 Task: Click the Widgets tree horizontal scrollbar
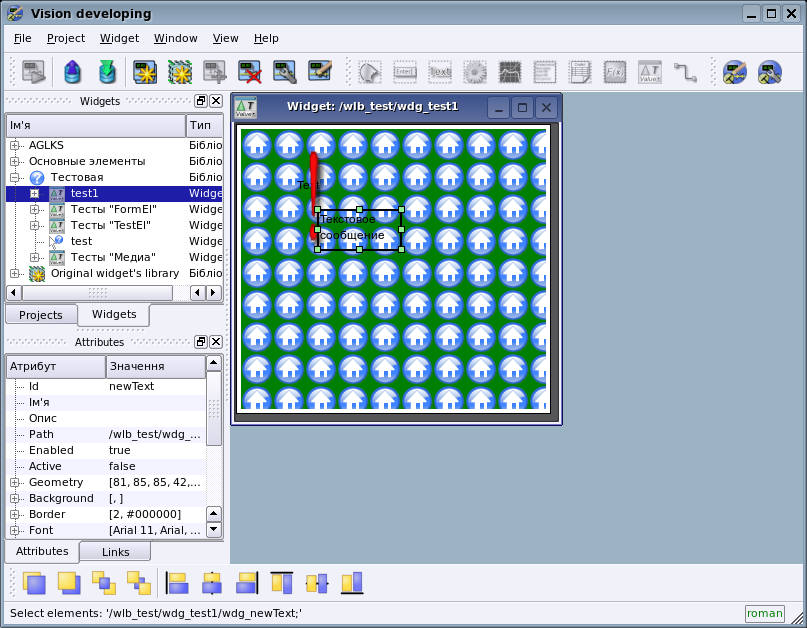(x=98, y=292)
